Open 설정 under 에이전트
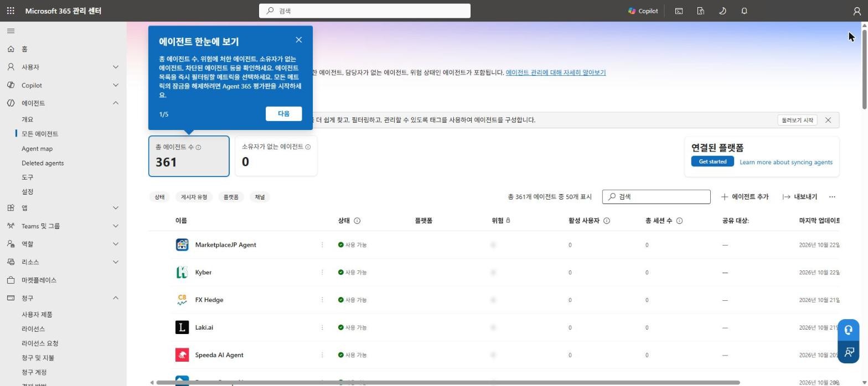Screen dimensions: 868x386 click(27, 192)
